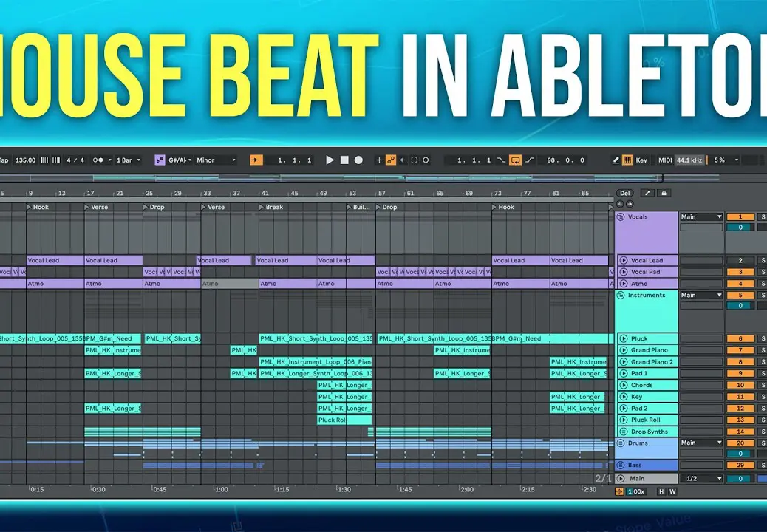Toggle the orange Automation Mode icon
Viewport: 767px width, 532px height.
point(619,491)
